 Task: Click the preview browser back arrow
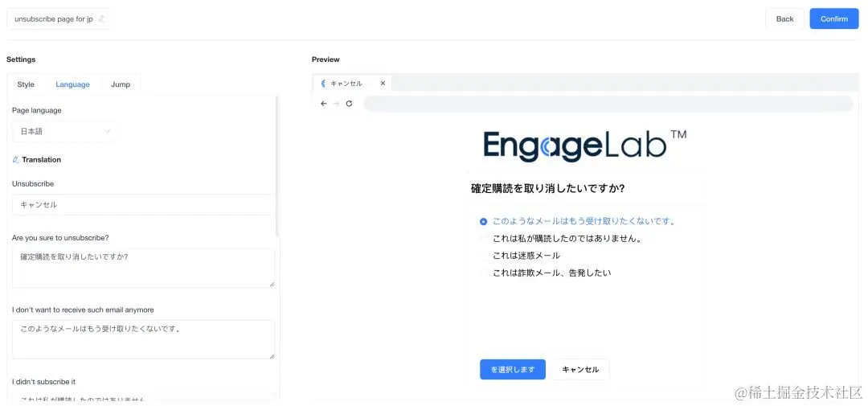324,104
